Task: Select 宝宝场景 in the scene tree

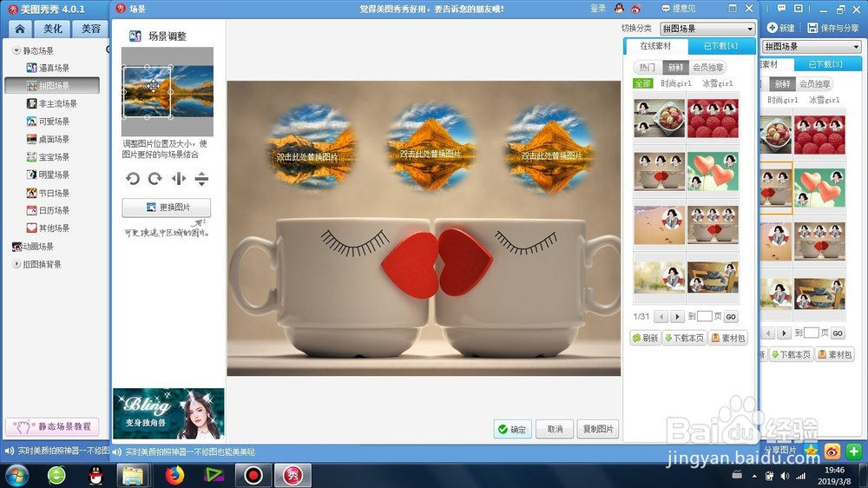Action: [x=48, y=157]
